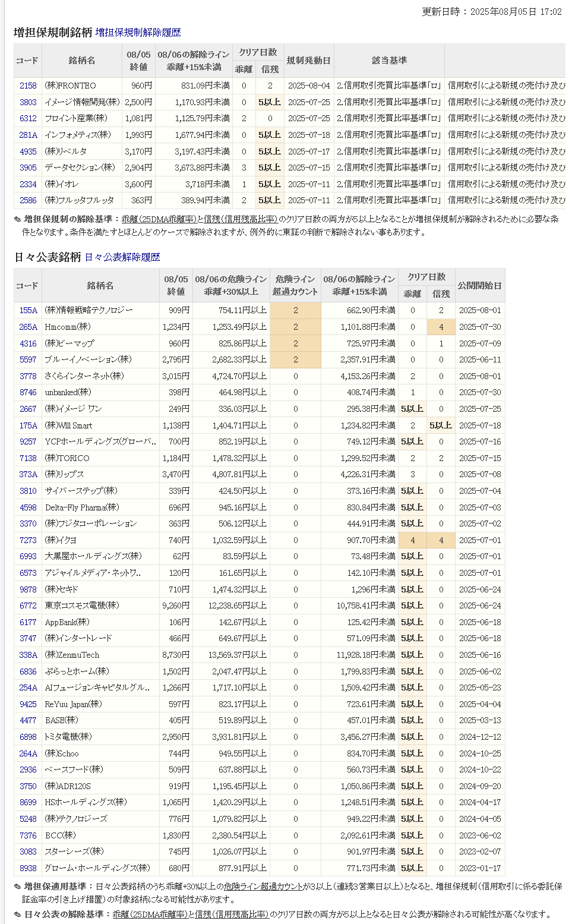This screenshot has width=572, height=924.
Task: Open code 264A Schoo link
Action: point(28,753)
